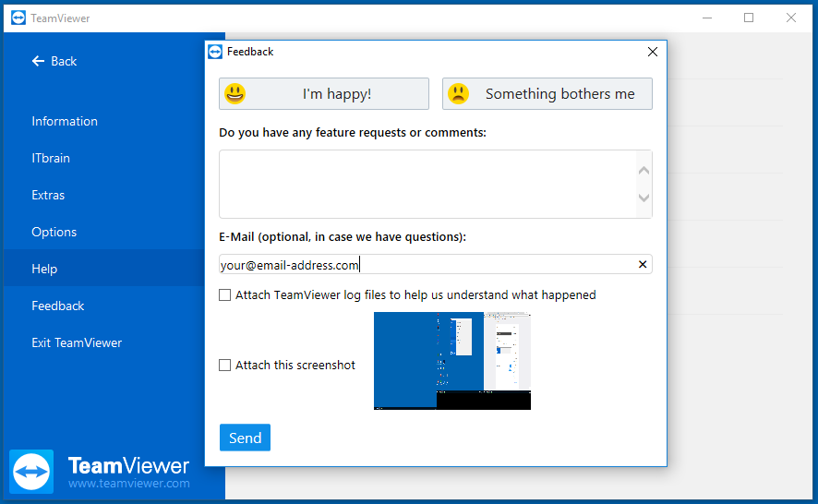Open ITbrain in the sidebar
Screen dimensions: 818x504
tap(51, 158)
